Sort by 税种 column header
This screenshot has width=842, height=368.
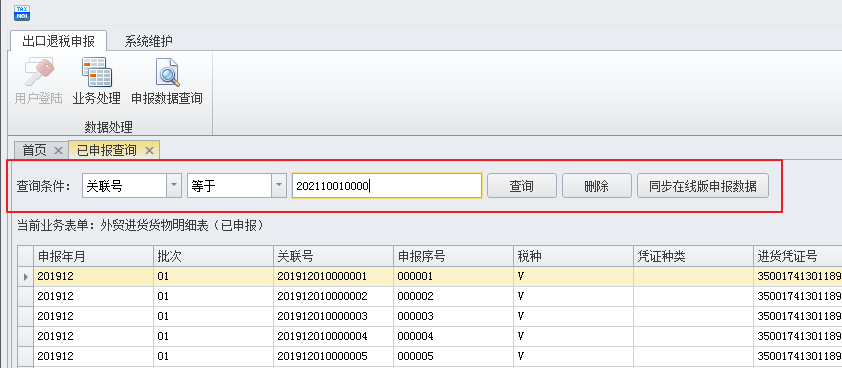click(574, 256)
